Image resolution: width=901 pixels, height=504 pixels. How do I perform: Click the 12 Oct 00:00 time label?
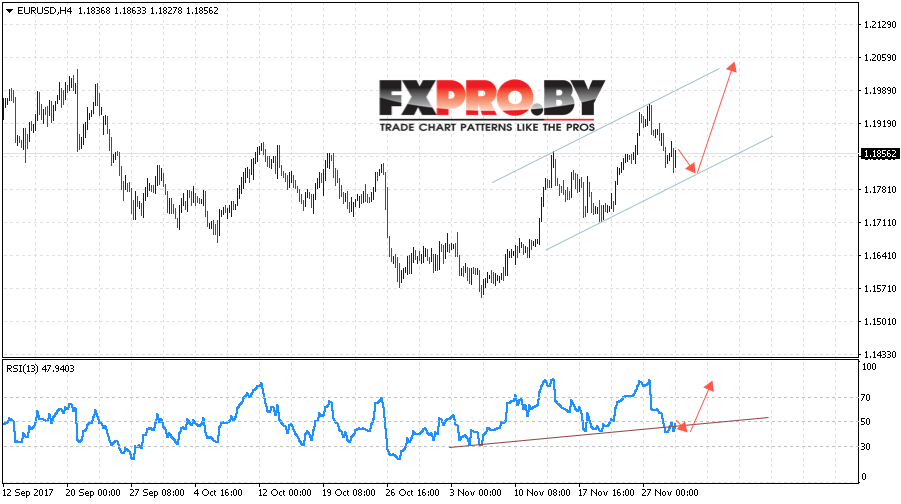pyautogui.click(x=284, y=493)
